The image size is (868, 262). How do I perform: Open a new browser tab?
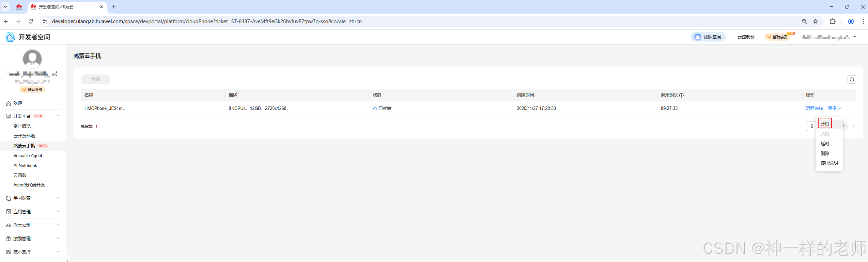pyautogui.click(x=114, y=7)
